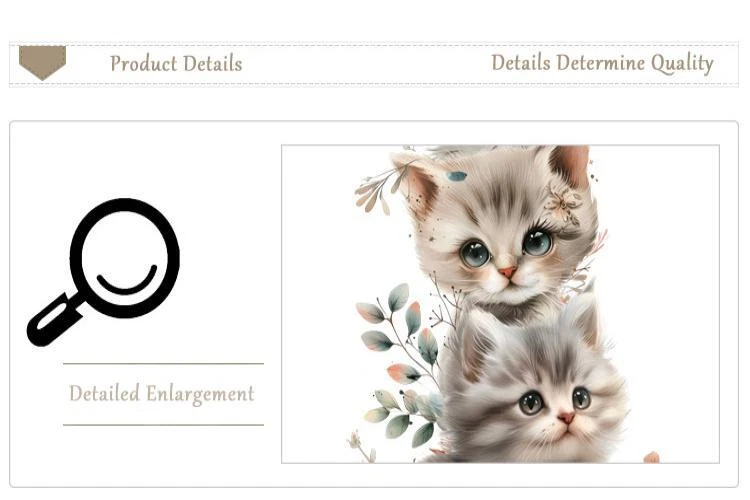
Task: Click the top kitten's pink nose
Action: click(x=507, y=273)
